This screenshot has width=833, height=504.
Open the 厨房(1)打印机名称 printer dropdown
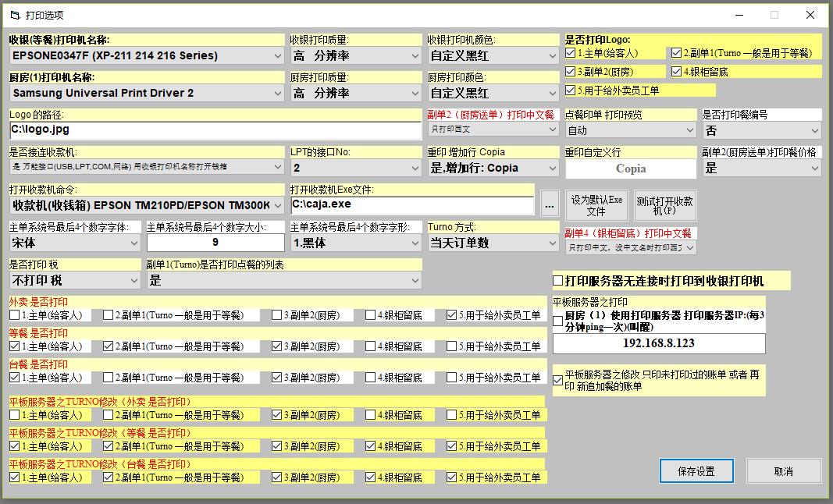[x=147, y=93]
